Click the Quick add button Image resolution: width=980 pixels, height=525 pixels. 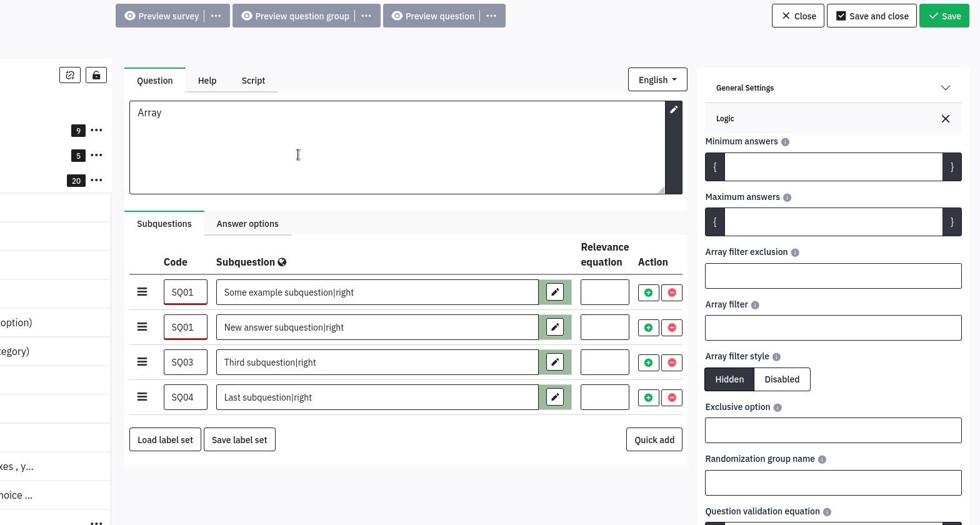tap(654, 440)
